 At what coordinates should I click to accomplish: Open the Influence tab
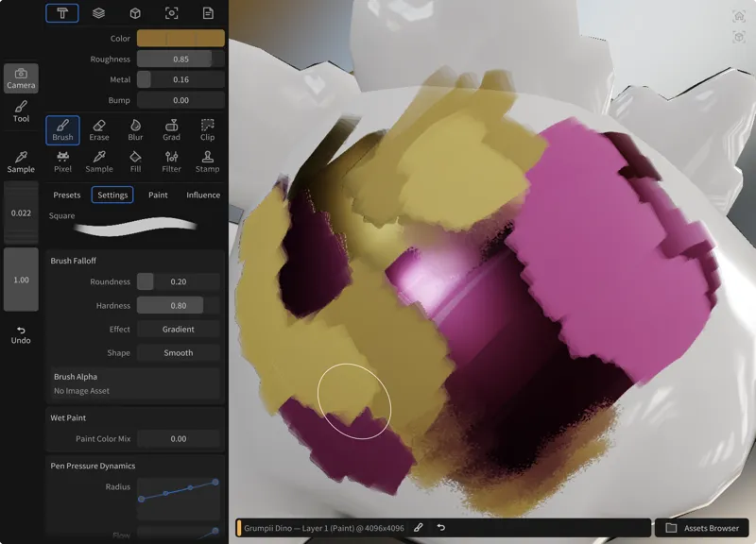point(203,195)
